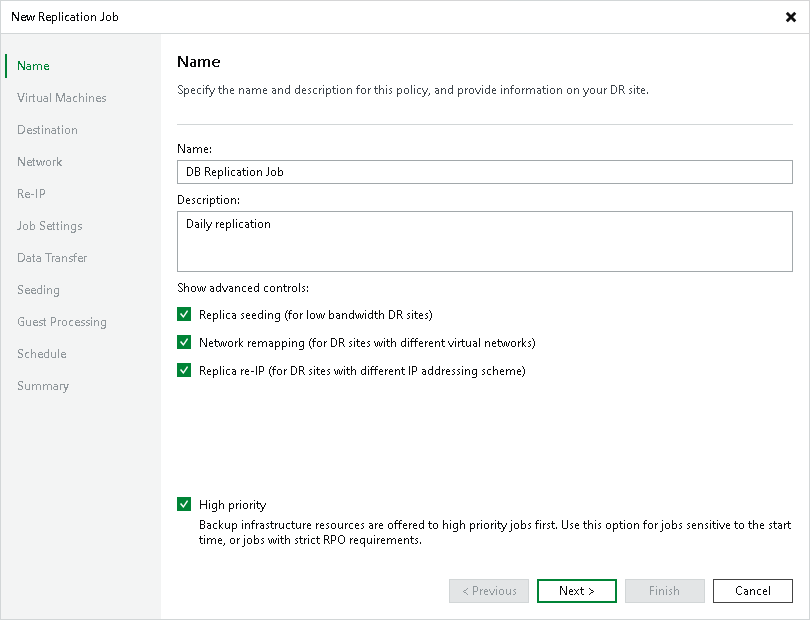Click into the Description text area
The width and height of the screenshot is (810, 620).
485,241
